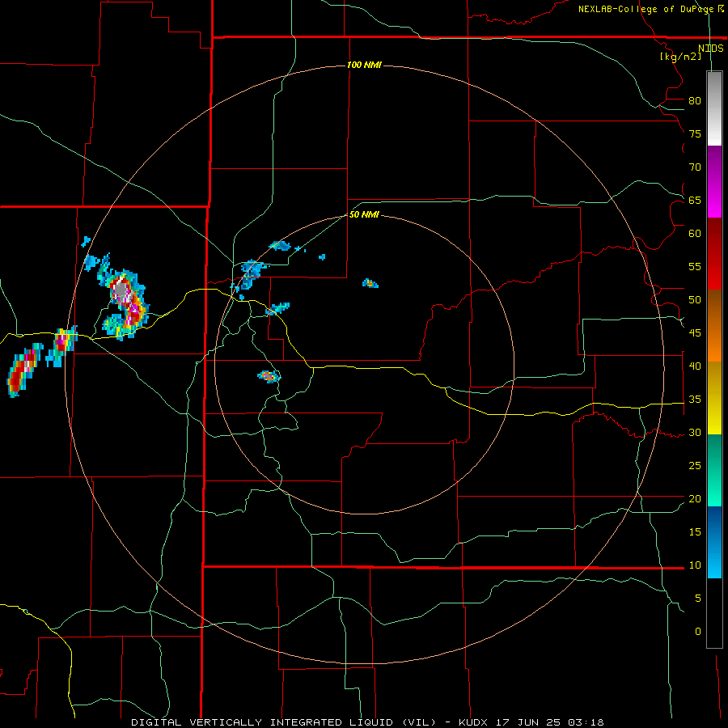
Task: Select the green legend color band
Action: coord(714,470)
